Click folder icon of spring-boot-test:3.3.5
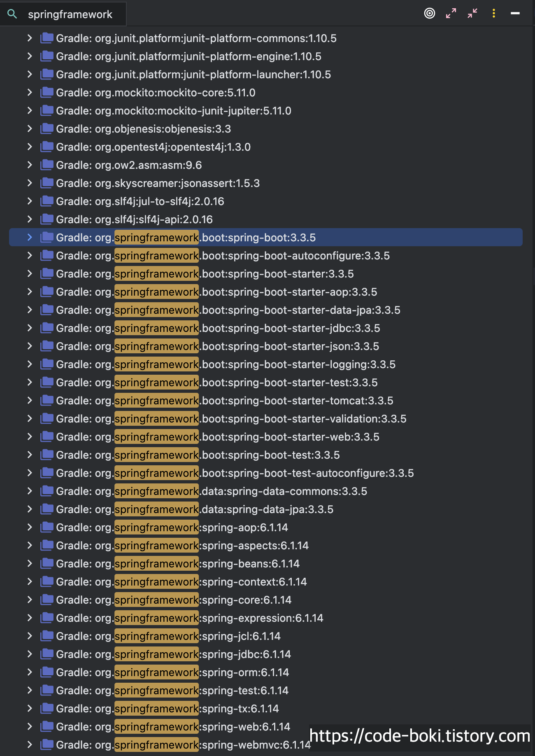535x756 pixels. (47, 455)
